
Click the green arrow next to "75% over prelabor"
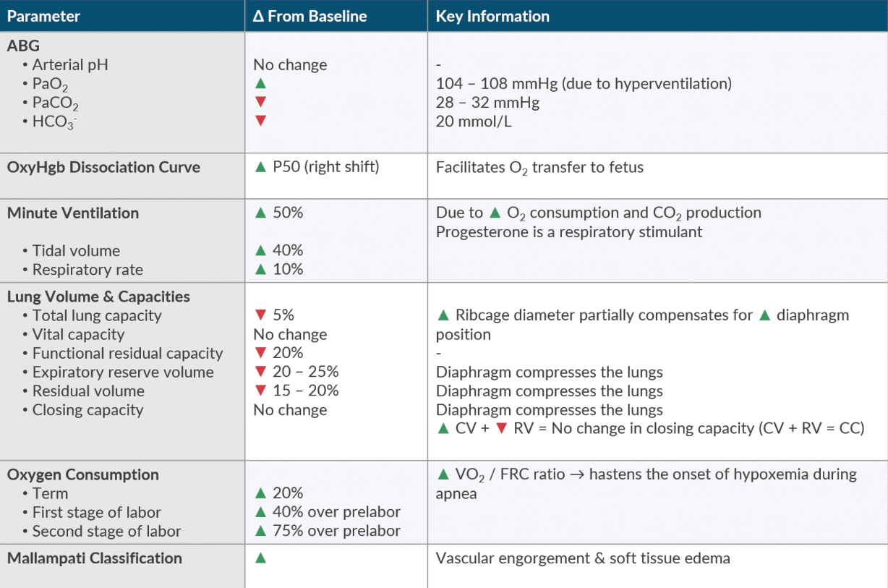coord(261,531)
